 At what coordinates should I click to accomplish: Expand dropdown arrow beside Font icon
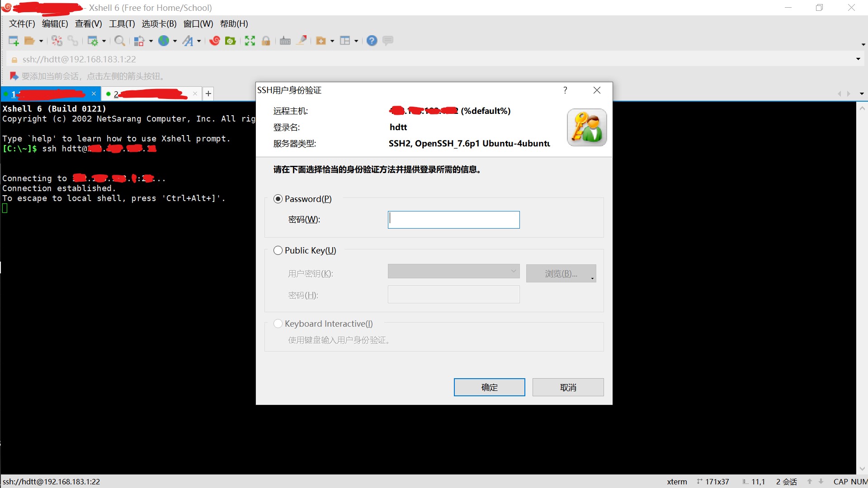click(x=199, y=41)
